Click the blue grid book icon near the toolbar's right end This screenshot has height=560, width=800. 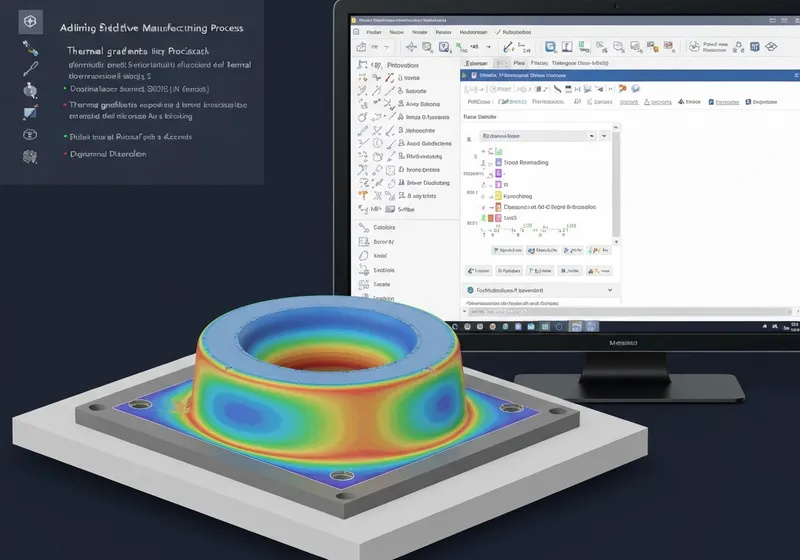tap(755, 47)
